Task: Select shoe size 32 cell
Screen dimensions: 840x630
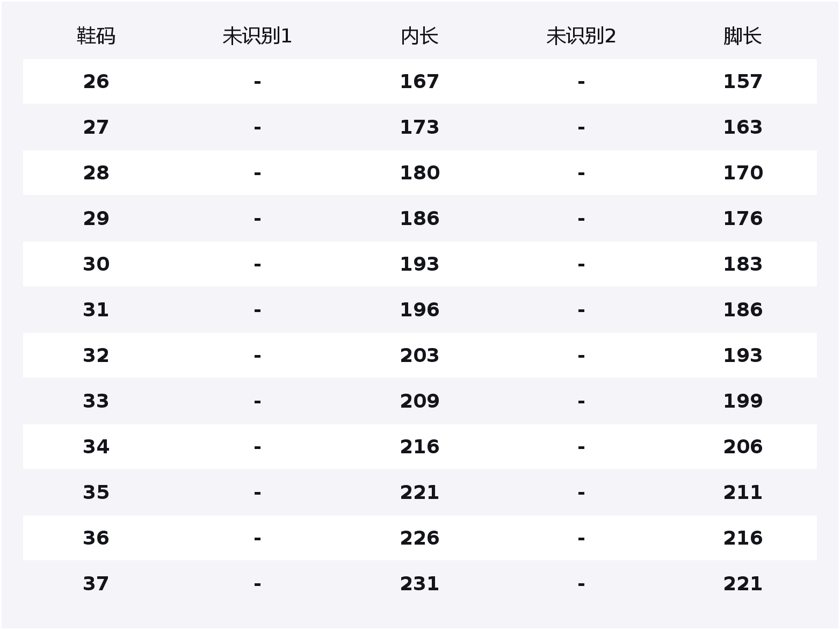Action: [x=96, y=356]
